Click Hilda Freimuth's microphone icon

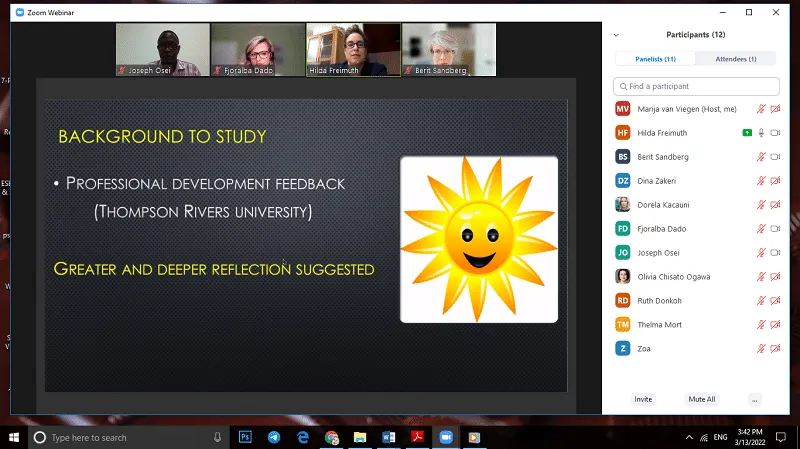point(761,133)
